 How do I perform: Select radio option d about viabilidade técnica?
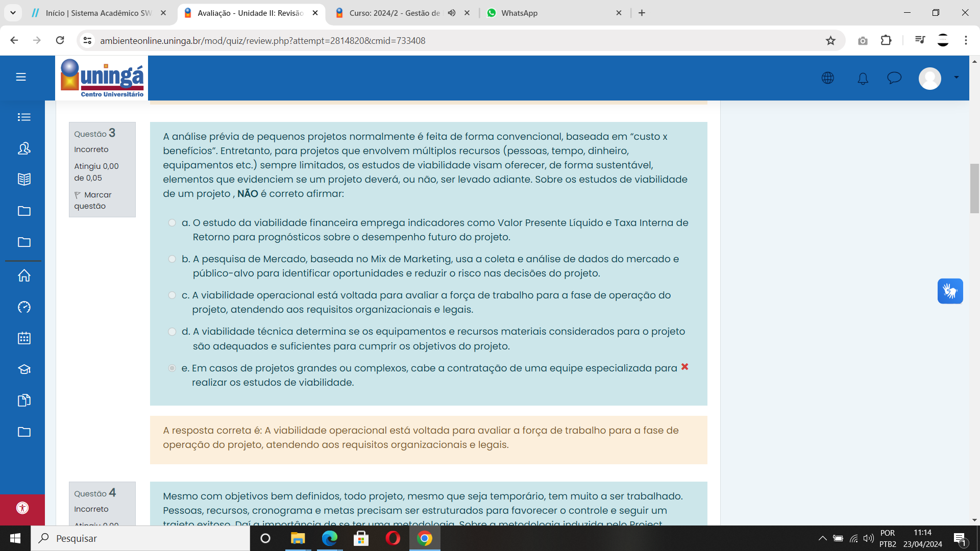172,332
